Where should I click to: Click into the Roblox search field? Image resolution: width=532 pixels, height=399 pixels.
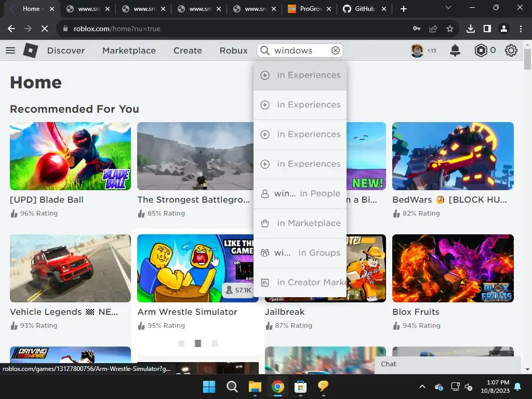(300, 50)
